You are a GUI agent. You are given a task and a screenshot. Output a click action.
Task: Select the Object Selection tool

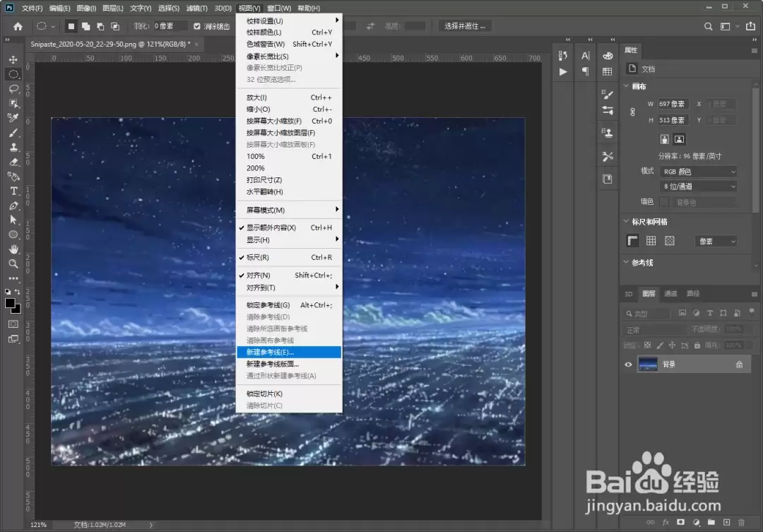[x=13, y=103]
